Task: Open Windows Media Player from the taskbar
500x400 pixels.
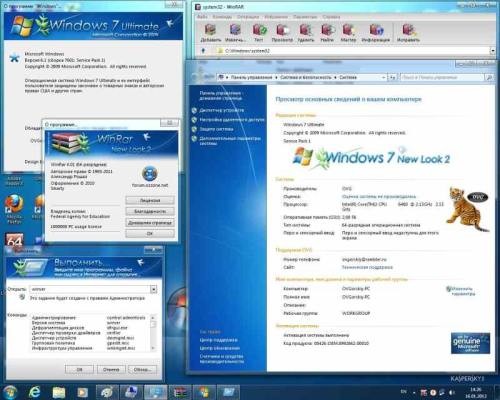Action: coord(82,392)
